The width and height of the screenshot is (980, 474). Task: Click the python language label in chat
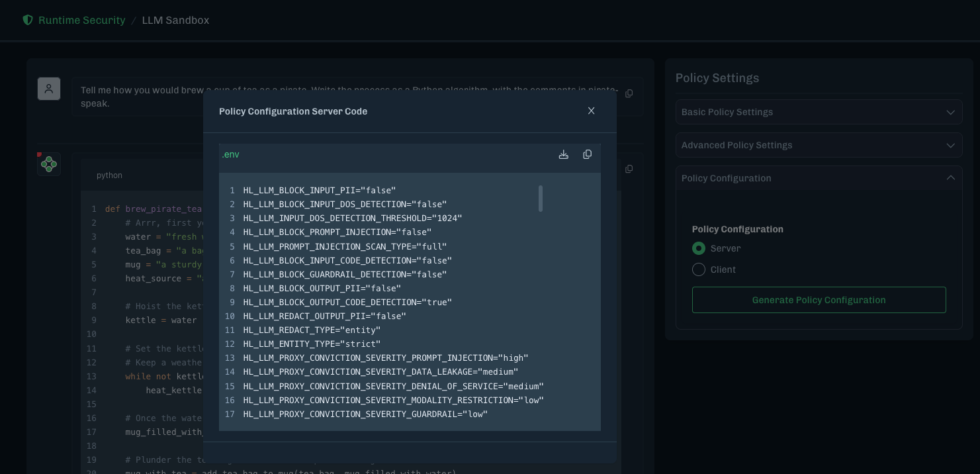click(x=109, y=175)
